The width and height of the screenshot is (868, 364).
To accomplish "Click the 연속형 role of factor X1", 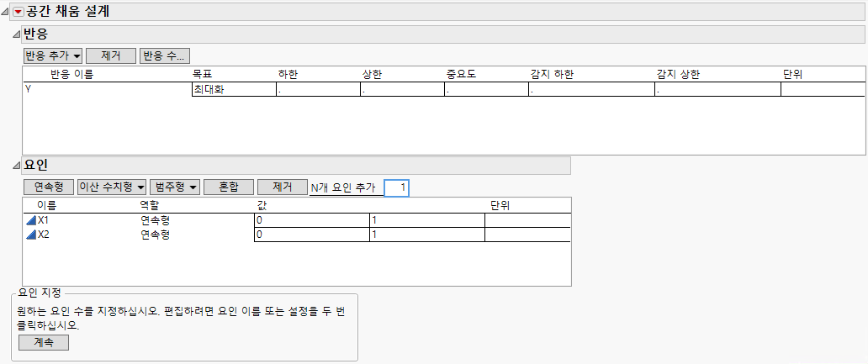I will [155, 220].
